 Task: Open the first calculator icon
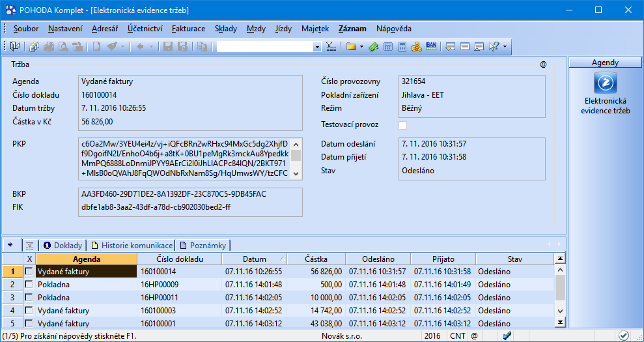387,47
